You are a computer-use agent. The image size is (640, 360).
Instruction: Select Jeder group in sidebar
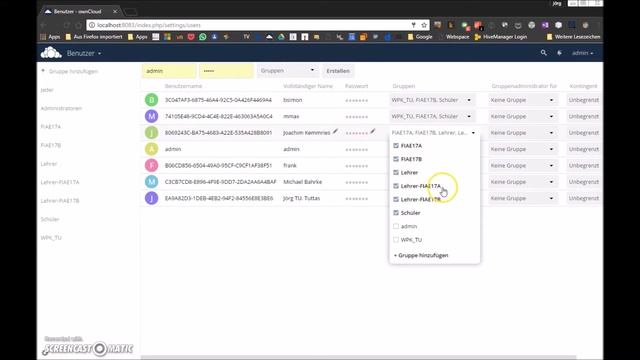(x=47, y=90)
